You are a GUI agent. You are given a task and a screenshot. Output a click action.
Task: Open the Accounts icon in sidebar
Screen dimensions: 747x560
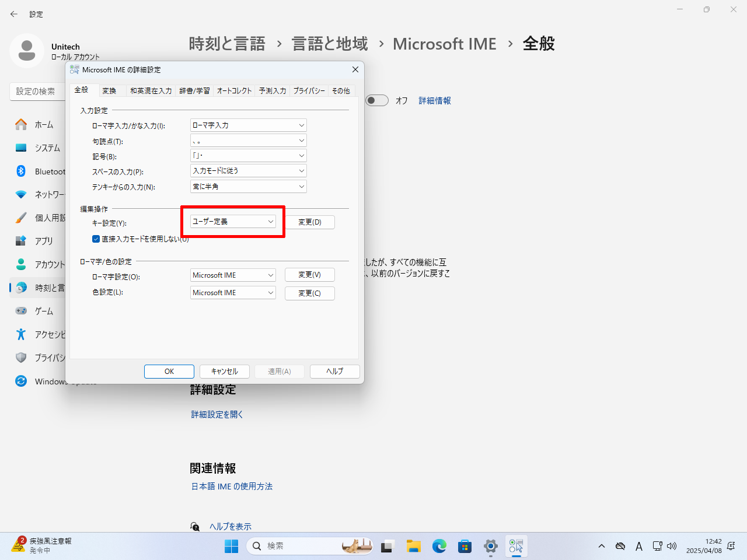point(21,264)
